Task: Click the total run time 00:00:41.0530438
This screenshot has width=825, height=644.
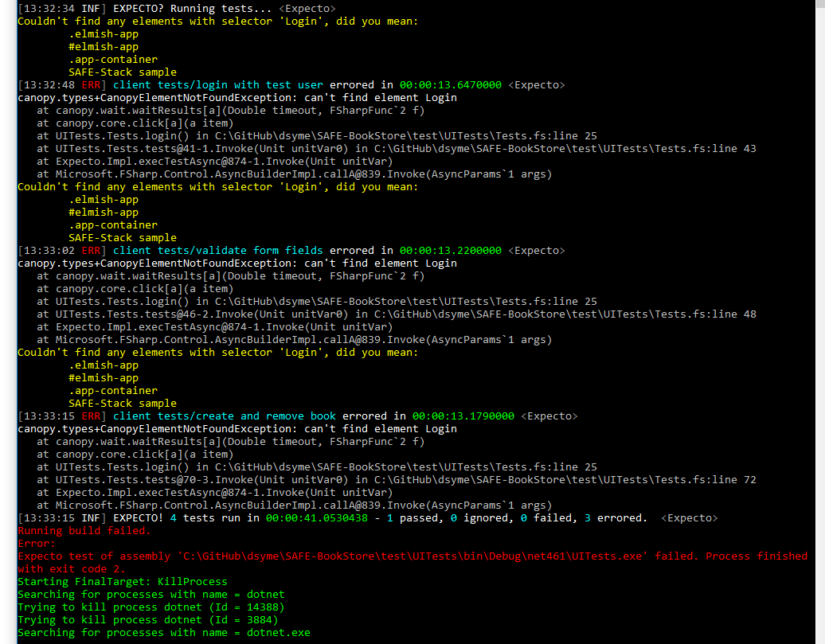Action: (317, 518)
